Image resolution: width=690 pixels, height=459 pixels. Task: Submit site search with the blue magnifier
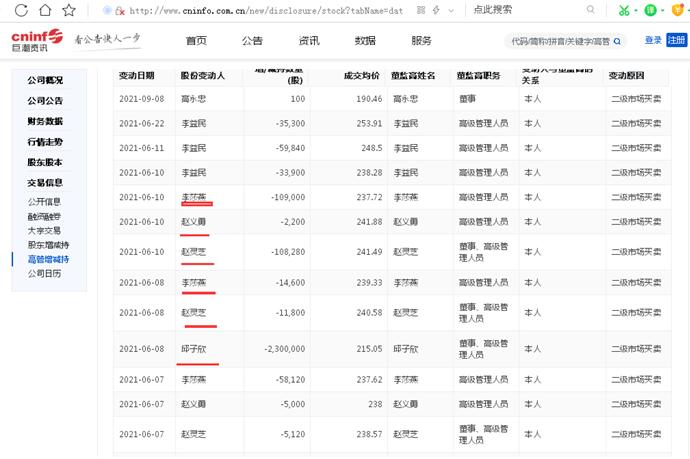(x=617, y=41)
